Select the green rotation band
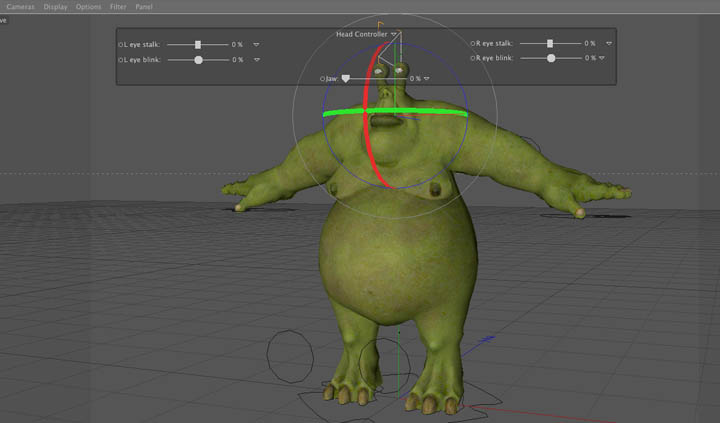720x423 pixels. tap(427, 112)
